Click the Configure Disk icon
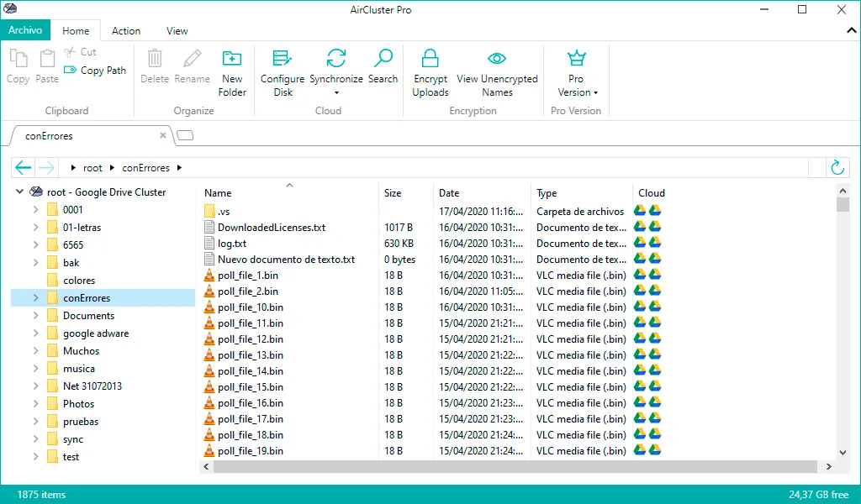Image resolution: width=861 pixels, height=504 pixels. pos(283,59)
